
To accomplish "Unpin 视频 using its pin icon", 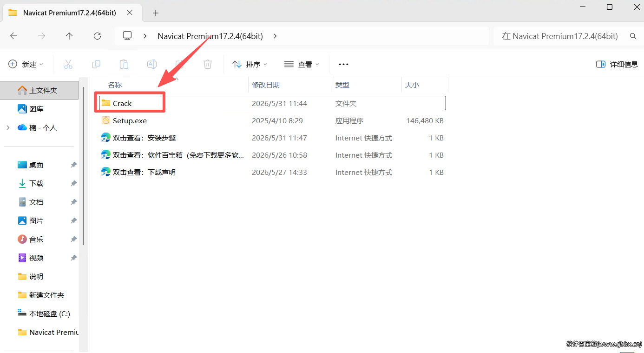I will (x=73, y=258).
